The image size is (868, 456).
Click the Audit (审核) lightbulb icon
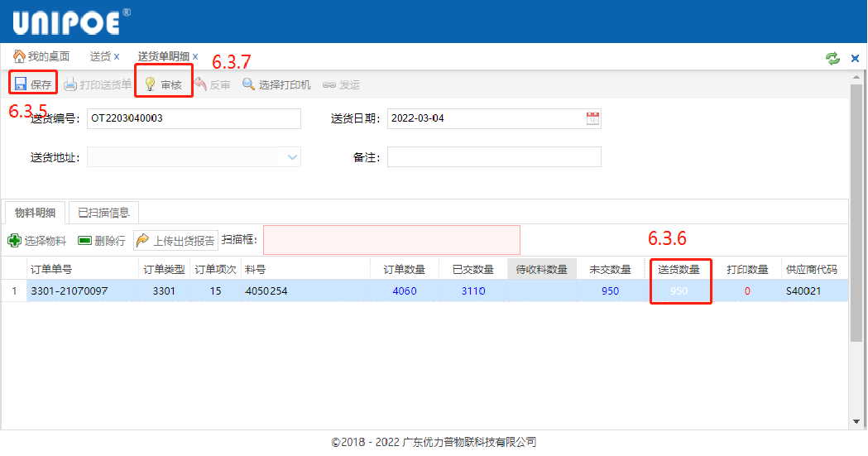(x=151, y=84)
